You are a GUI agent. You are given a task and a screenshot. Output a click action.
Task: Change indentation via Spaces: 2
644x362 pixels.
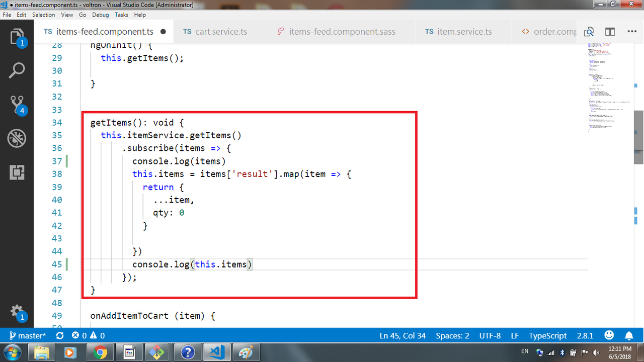[x=452, y=335]
